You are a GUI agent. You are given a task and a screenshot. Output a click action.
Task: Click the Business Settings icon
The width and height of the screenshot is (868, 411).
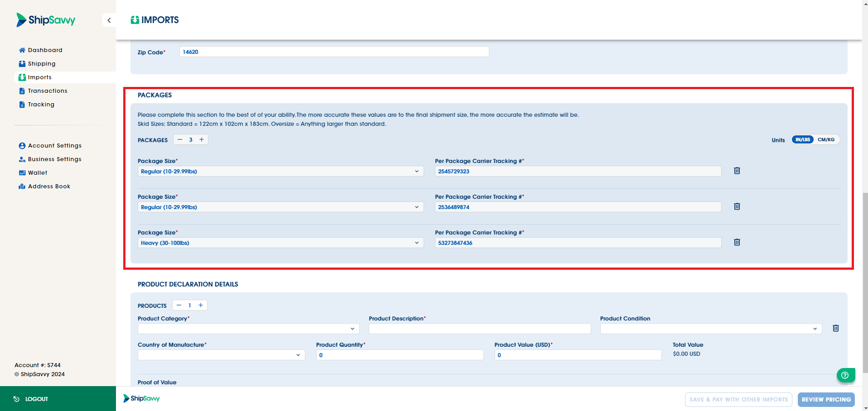22,159
